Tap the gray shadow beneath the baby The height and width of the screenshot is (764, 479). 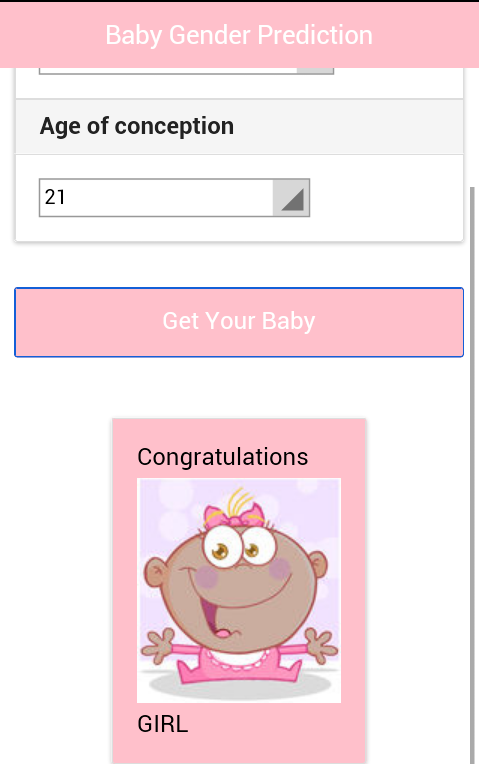240,686
